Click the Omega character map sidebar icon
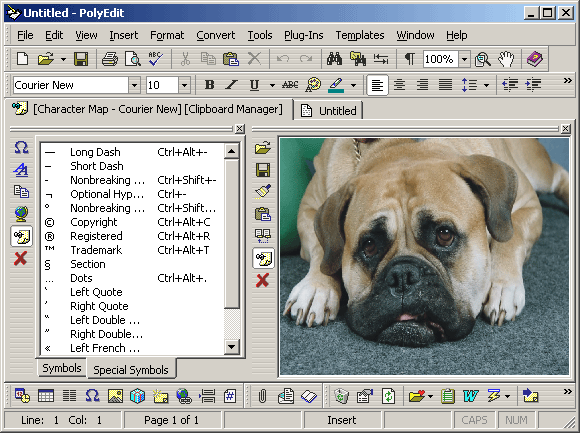The width and height of the screenshot is (580, 433). tap(21, 148)
